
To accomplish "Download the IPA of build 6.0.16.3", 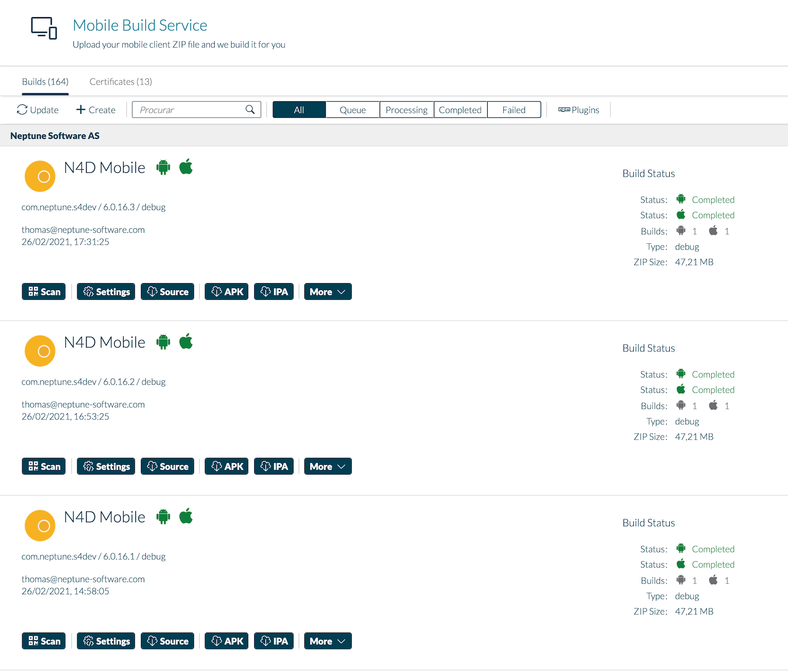I will [274, 291].
